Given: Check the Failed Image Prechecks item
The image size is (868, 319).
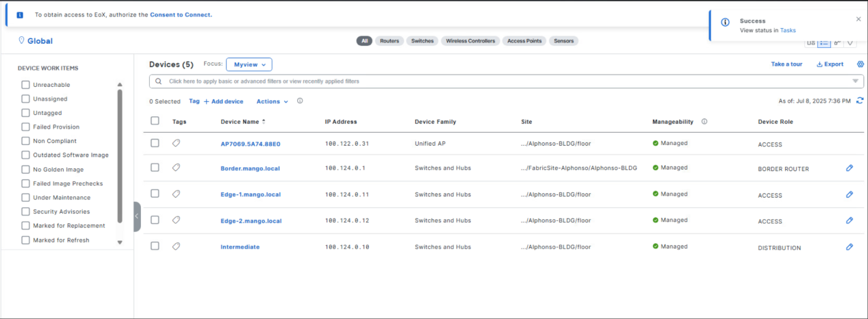Looking at the screenshot, I should [x=25, y=183].
